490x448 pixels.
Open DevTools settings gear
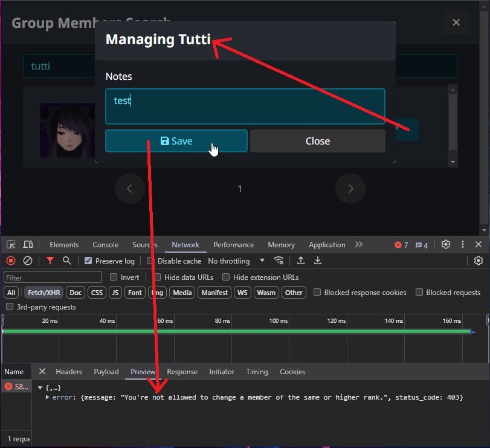(446, 245)
